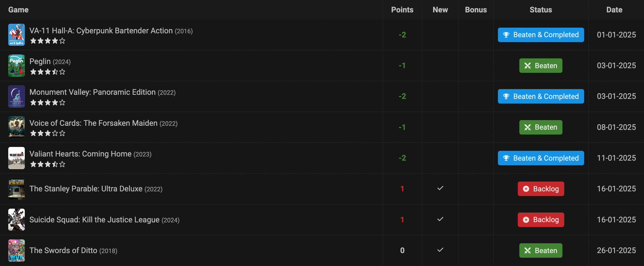
Task: Click the plus icon in Stanley Parable's Backlog badge
Action: coord(526,189)
